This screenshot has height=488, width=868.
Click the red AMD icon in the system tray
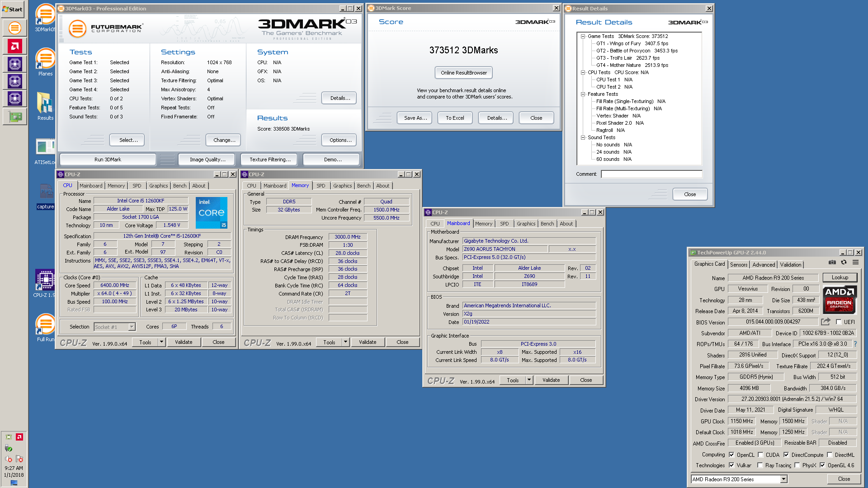[19, 437]
